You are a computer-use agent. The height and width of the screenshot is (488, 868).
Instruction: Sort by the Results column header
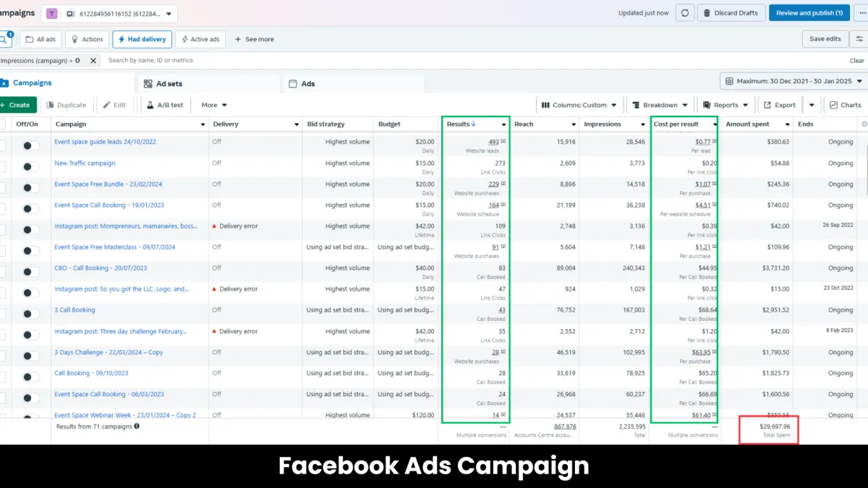(461, 124)
